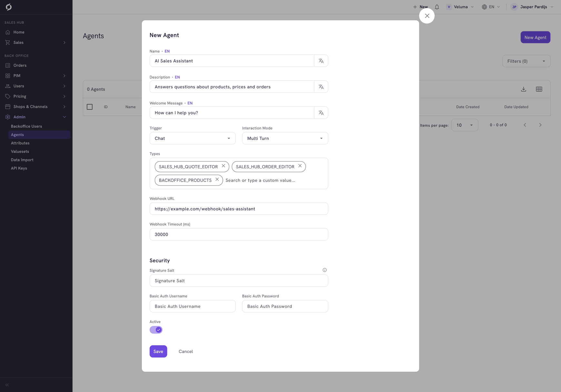
Task: Click the Signature Salt input field
Action: (239, 281)
